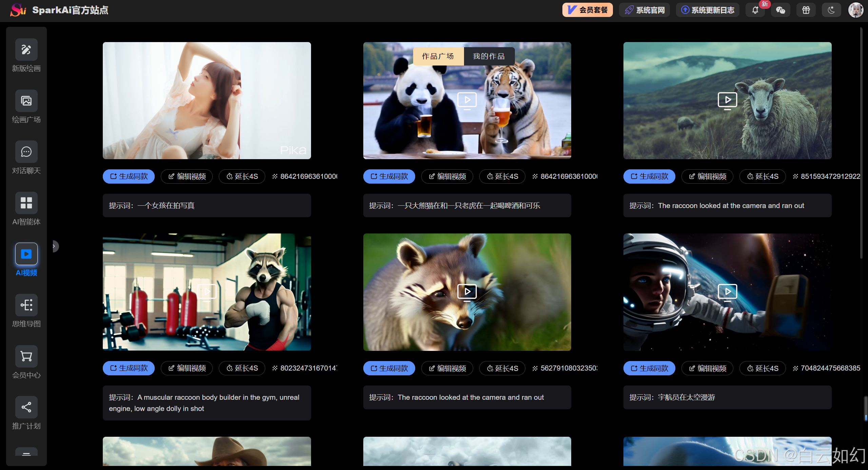This screenshot has height=470, width=868.
Task: Play the sheep video thumbnail
Action: (727, 100)
